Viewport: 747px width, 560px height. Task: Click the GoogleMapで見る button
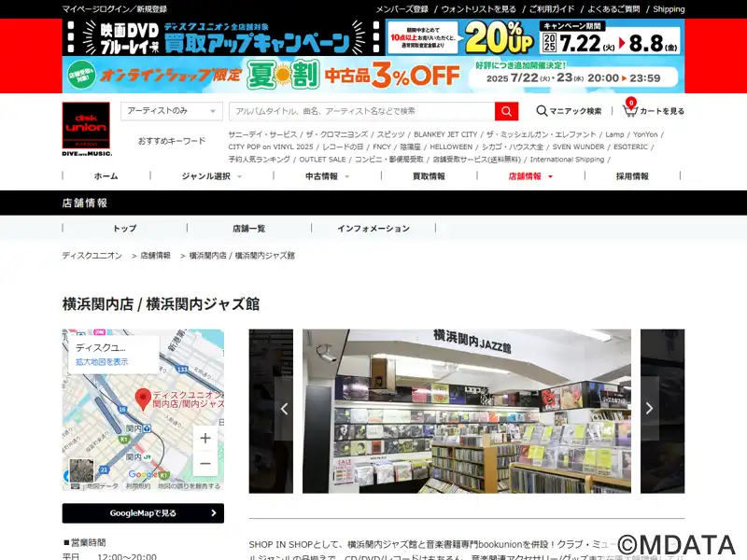tap(143, 513)
